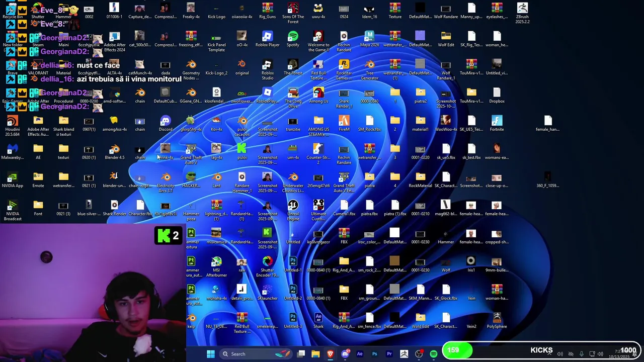Open the Windows Start menu
Viewport: 644px width, 362px height.
tap(211, 354)
